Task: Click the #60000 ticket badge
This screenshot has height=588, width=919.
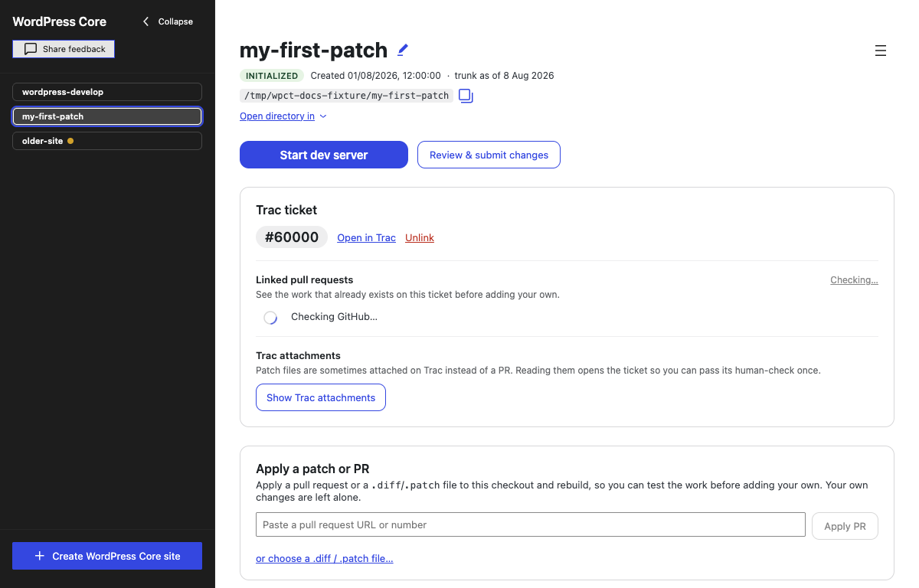Action: click(x=292, y=237)
